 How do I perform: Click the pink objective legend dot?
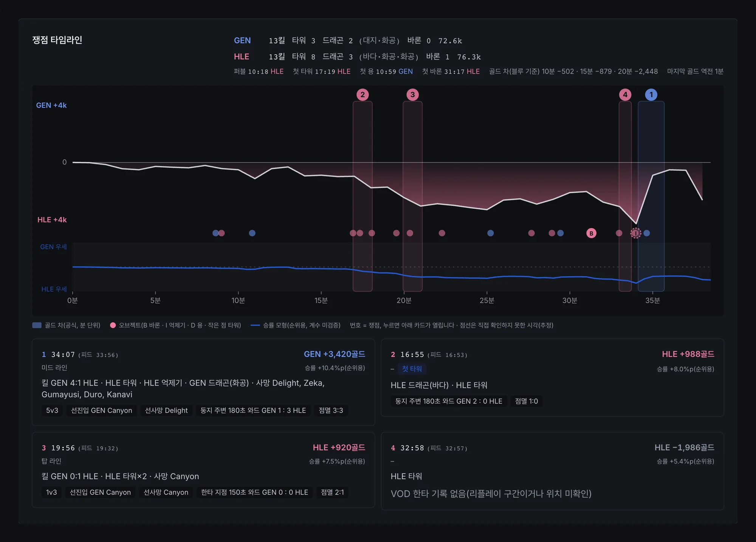pos(113,325)
